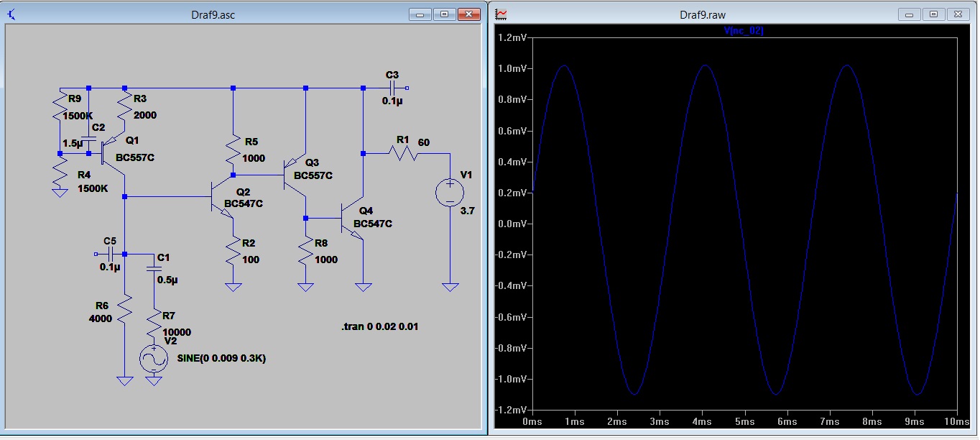Select the R1 resistor symbol
The height and width of the screenshot is (440, 980).
403,152
